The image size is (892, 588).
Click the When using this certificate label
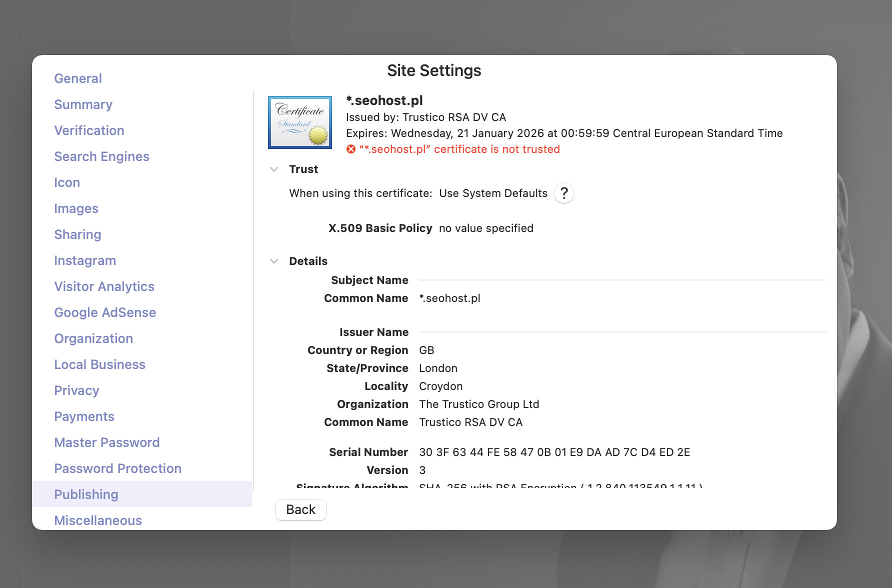point(360,193)
